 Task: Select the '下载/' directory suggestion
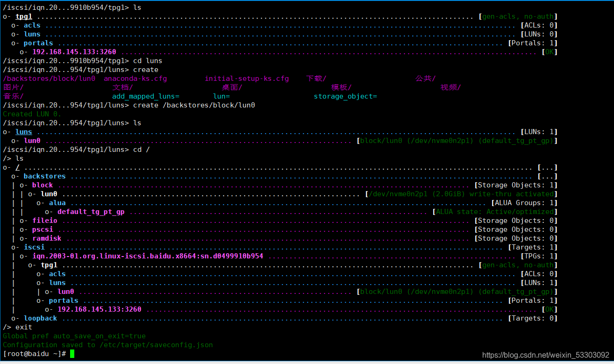316,79
